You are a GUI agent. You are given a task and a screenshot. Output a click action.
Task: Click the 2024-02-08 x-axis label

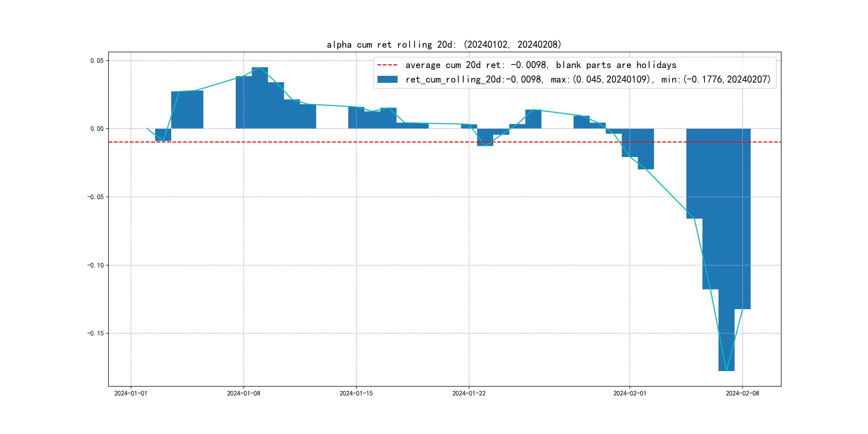tap(742, 393)
